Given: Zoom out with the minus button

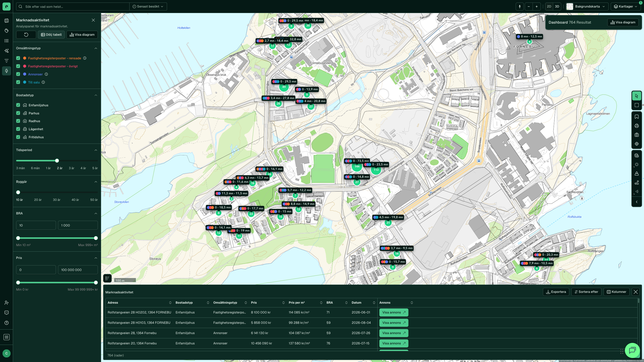Looking at the screenshot, I should tap(529, 7).
